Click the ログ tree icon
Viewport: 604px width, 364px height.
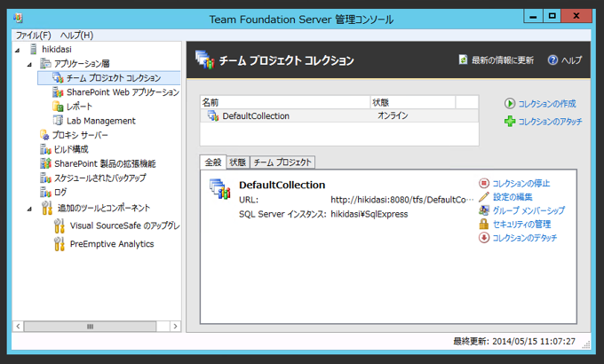(x=45, y=192)
